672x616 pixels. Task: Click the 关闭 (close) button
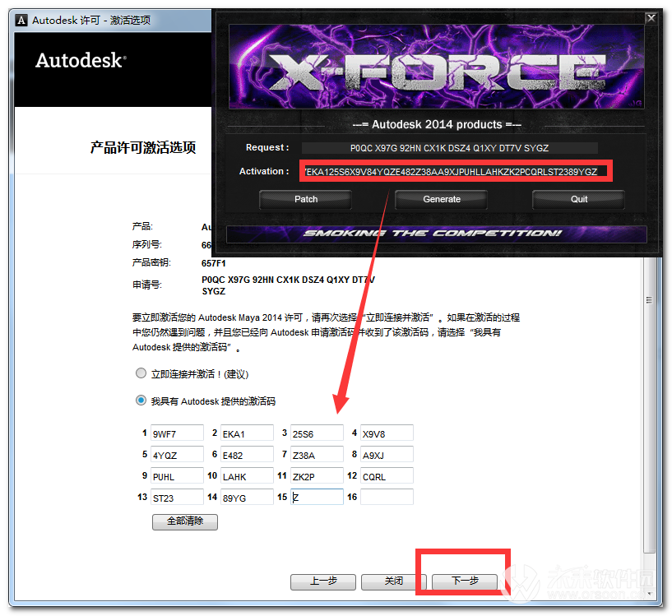point(393,581)
